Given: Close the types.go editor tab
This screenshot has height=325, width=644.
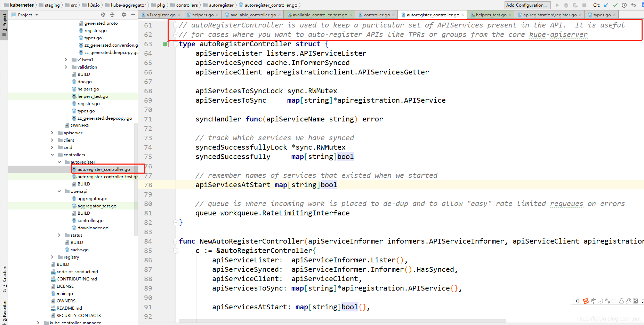Looking at the screenshot, I should 614,15.
